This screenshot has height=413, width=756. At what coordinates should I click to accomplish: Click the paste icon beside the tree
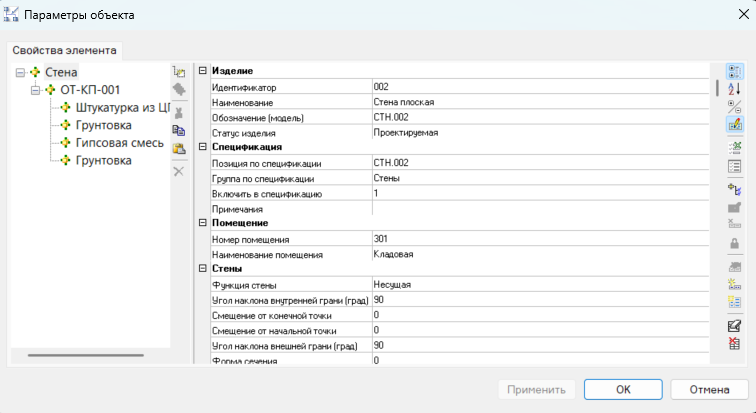[x=179, y=149]
